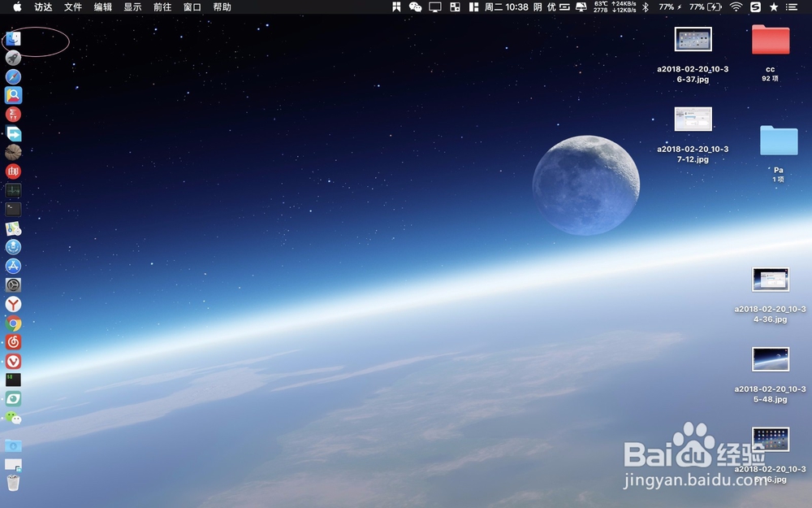Open System Preferences from the Dock
This screenshot has height=508, width=812.
[x=13, y=285]
